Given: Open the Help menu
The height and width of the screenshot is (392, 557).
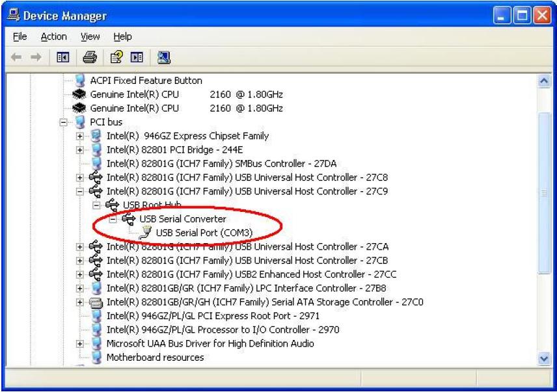Looking at the screenshot, I should [x=122, y=36].
